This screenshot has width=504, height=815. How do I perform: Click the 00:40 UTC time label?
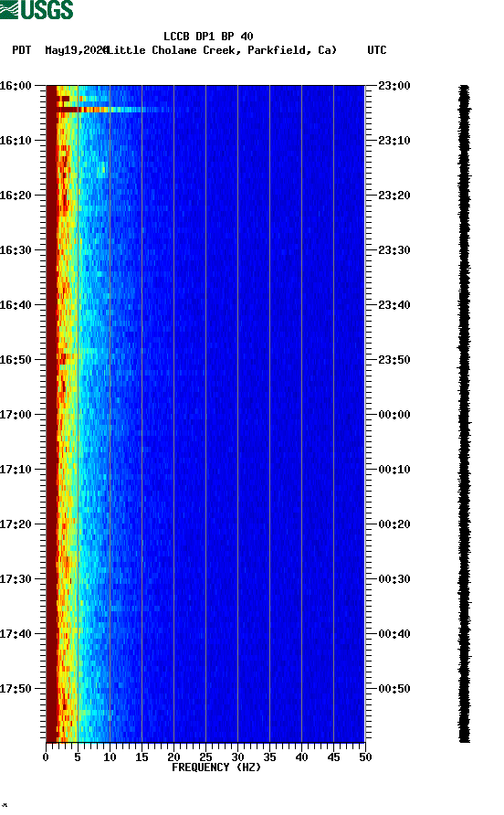394,633
